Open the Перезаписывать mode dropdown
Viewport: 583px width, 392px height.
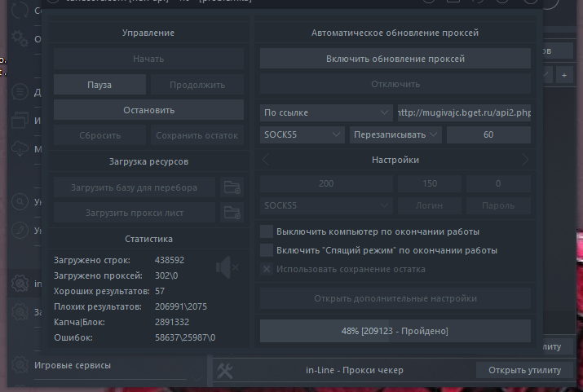[395, 134]
